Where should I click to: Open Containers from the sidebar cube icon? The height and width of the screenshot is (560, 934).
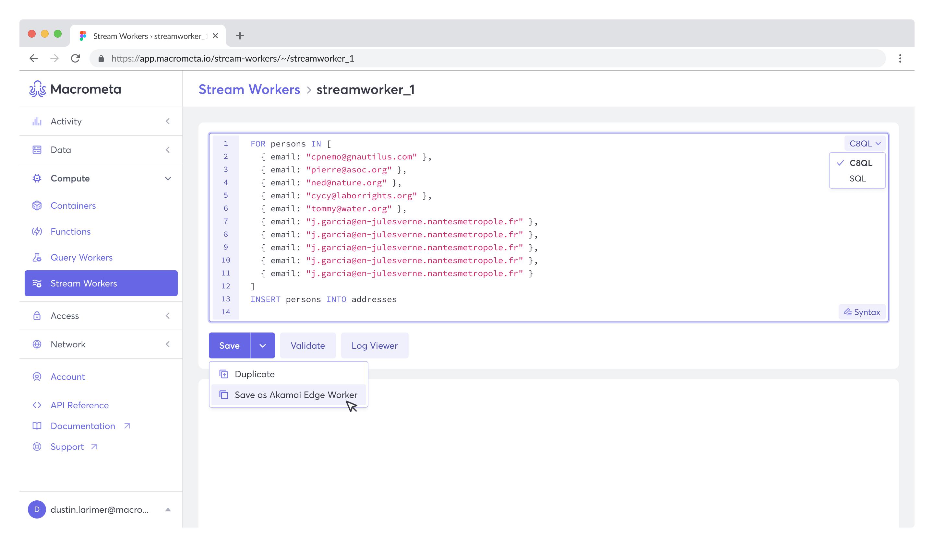(x=37, y=206)
